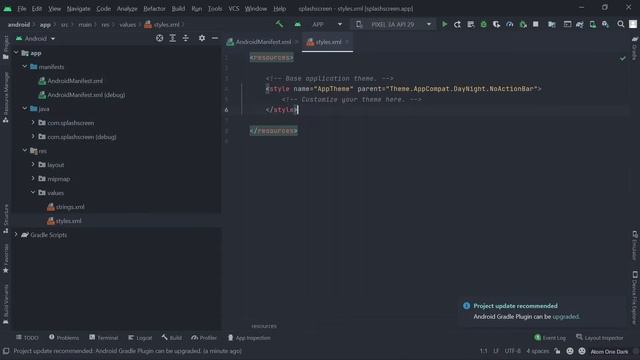Viewport: 640px width, 360px height.
Task: Open Project panel settings gear
Action: coord(202,38)
